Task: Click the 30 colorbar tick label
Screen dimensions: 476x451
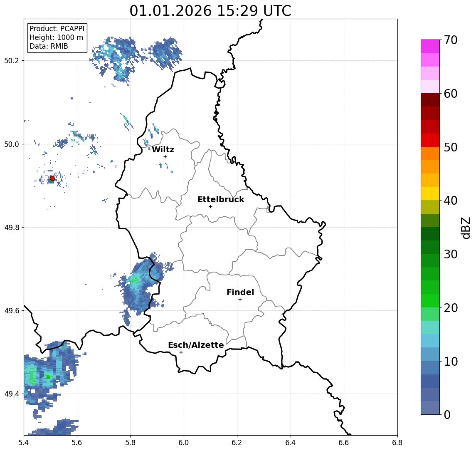Action: point(451,254)
